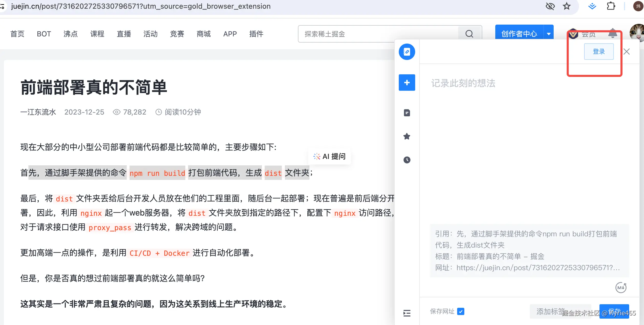This screenshot has width=644, height=325.
Task: Toggle the hidden-eye icon in the address bar
Action: (550, 6)
